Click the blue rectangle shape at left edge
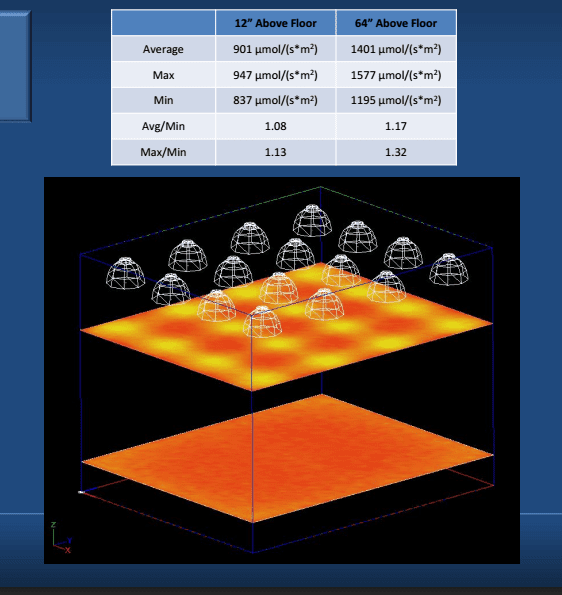This screenshot has width=562, height=595. point(15,66)
